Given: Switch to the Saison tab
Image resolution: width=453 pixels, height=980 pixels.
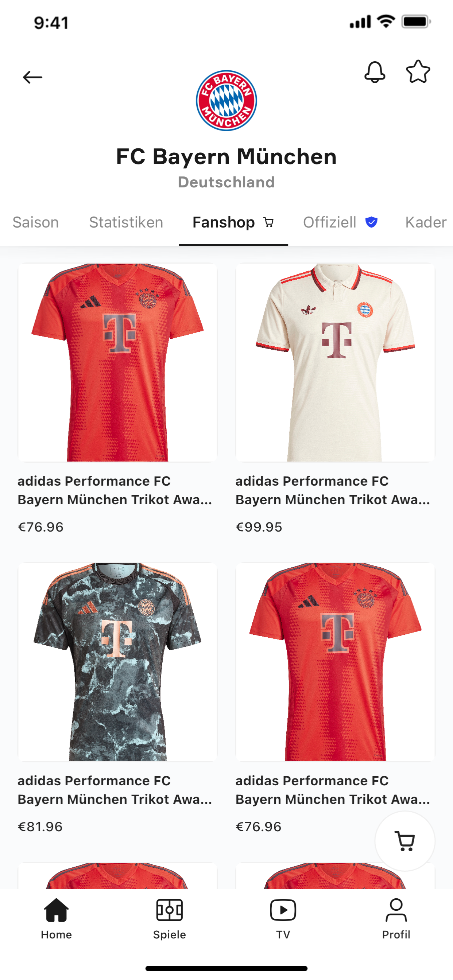Looking at the screenshot, I should pyautogui.click(x=35, y=222).
